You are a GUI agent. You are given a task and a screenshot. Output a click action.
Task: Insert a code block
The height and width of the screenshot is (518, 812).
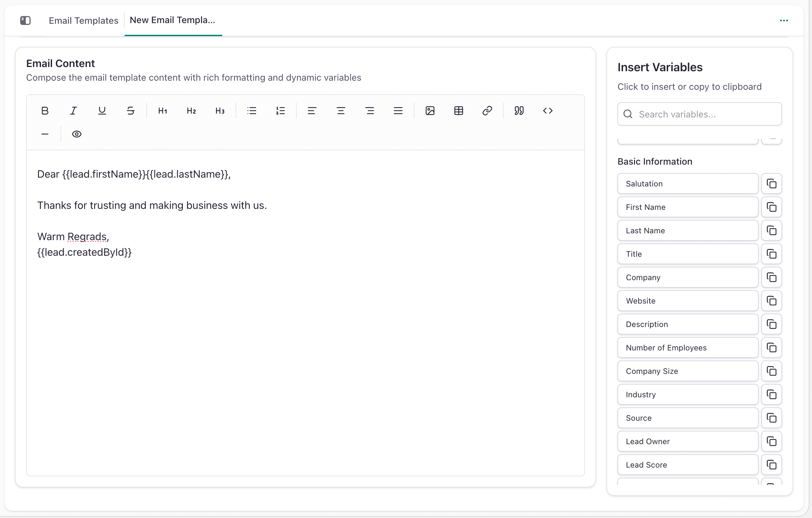point(548,111)
